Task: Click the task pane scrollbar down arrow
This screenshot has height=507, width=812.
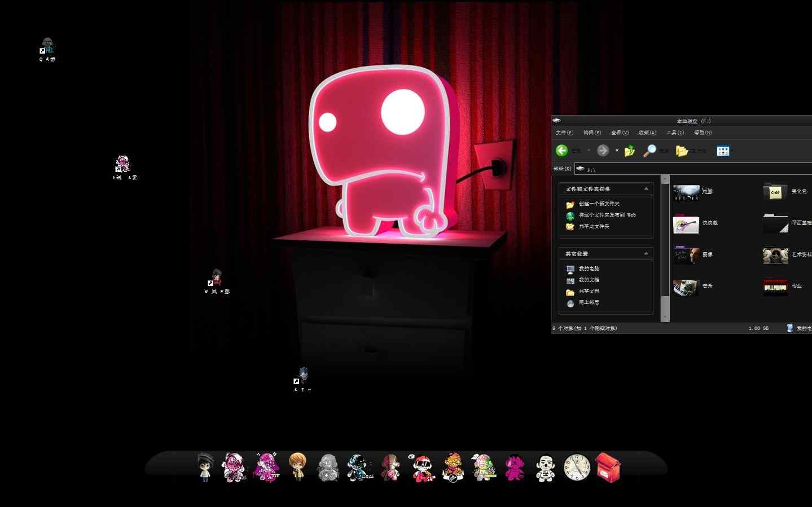Action: point(665,318)
